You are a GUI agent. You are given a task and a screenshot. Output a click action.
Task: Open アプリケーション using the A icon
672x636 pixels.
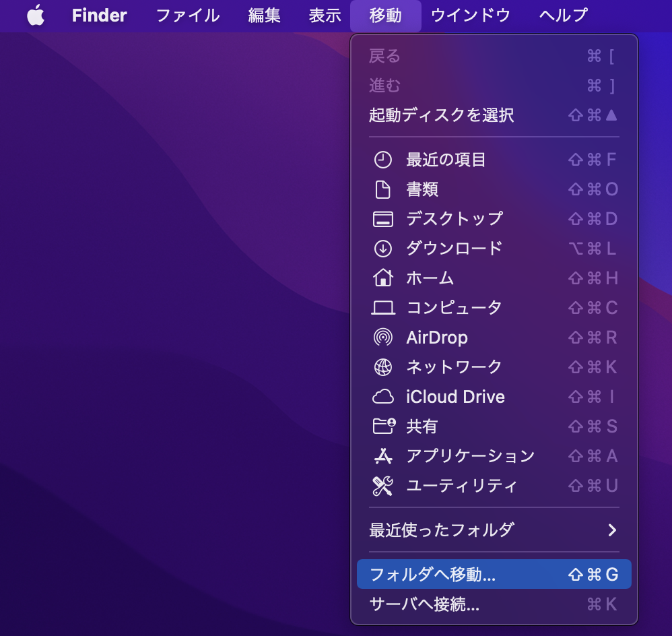click(x=383, y=456)
